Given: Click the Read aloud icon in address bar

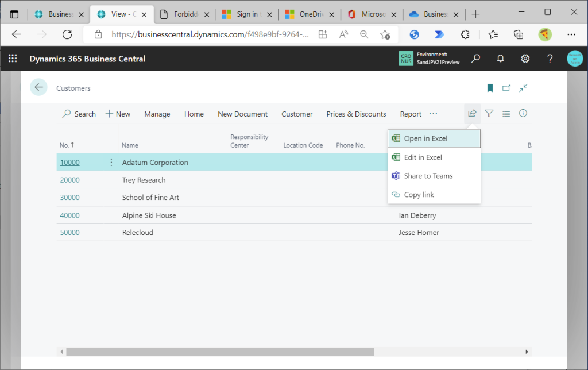Looking at the screenshot, I should [x=343, y=34].
